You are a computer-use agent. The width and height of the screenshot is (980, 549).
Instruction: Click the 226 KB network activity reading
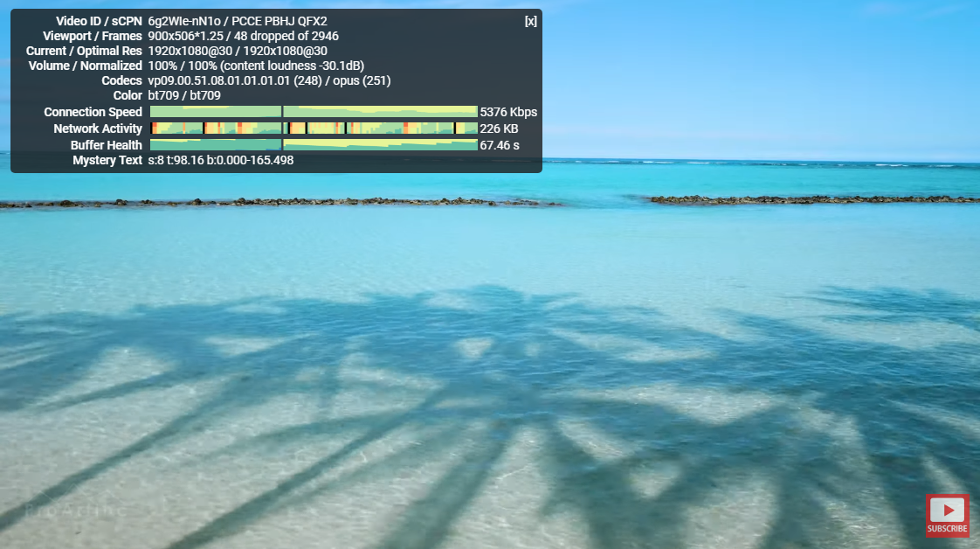point(500,129)
